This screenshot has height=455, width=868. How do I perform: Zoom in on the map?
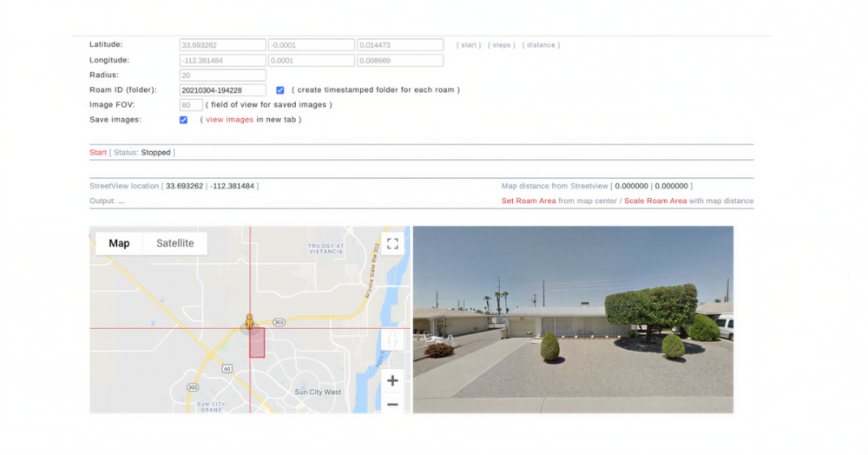click(x=392, y=380)
